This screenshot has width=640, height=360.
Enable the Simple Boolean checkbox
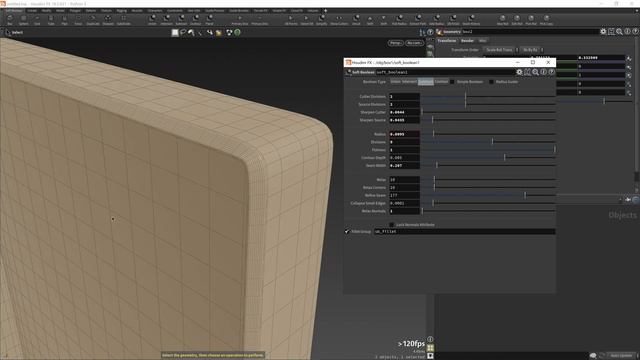coord(452,82)
